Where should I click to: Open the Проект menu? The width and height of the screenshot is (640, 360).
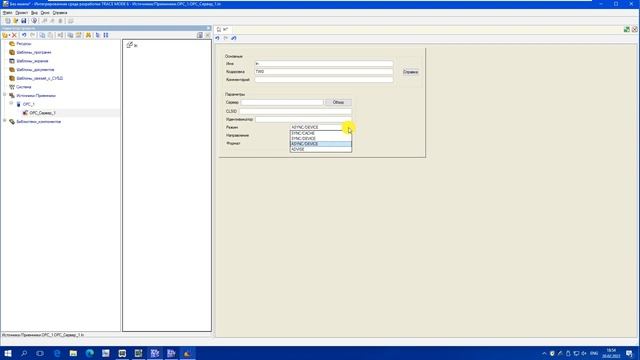pos(22,13)
